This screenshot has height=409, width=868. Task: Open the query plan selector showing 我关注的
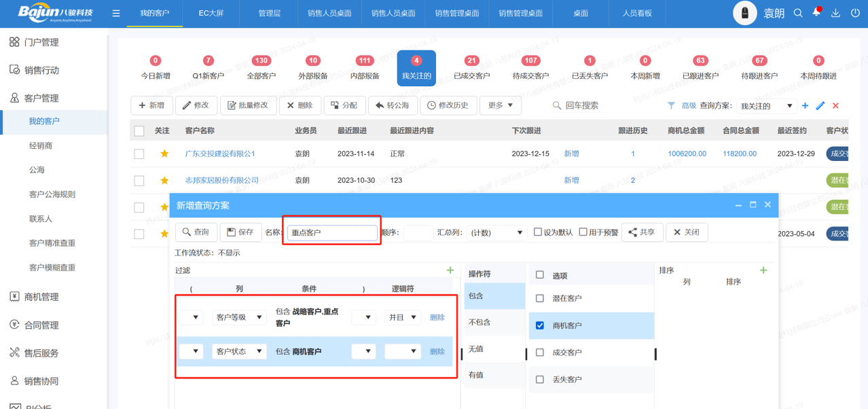coord(766,105)
